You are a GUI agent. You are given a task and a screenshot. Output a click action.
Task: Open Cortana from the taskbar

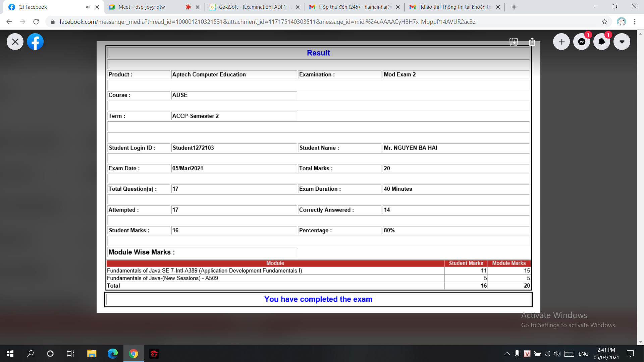click(50, 354)
